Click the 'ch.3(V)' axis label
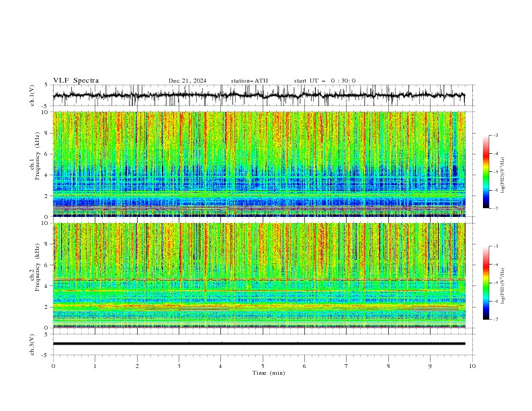This screenshot has width=532, height=411. 32,345
